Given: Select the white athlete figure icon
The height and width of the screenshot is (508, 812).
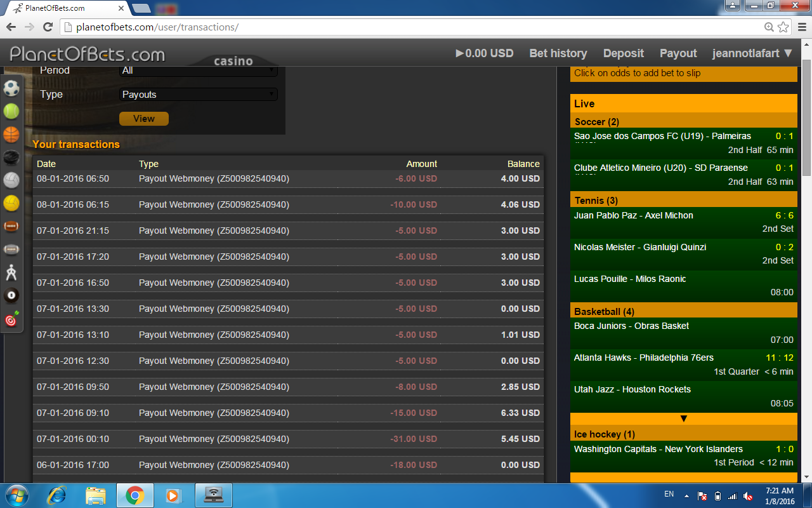Looking at the screenshot, I should [x=11, y=272].
